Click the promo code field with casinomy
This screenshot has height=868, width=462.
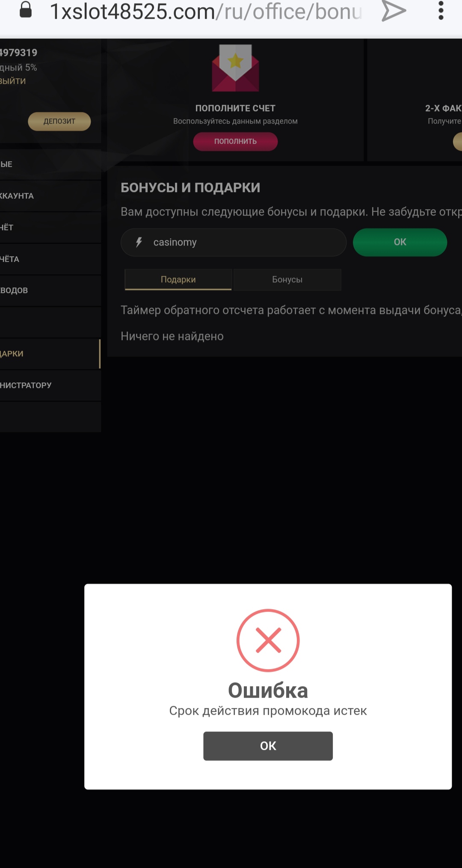point(234,242)
